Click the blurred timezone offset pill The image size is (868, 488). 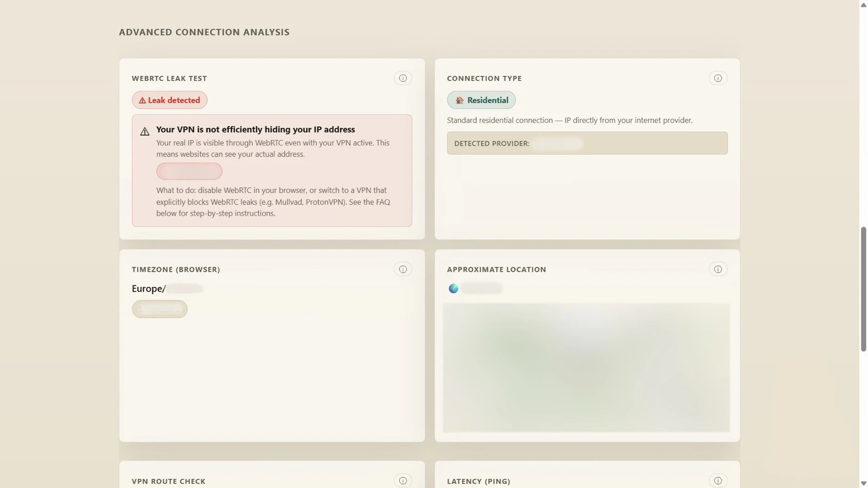[x=159, y=309]
